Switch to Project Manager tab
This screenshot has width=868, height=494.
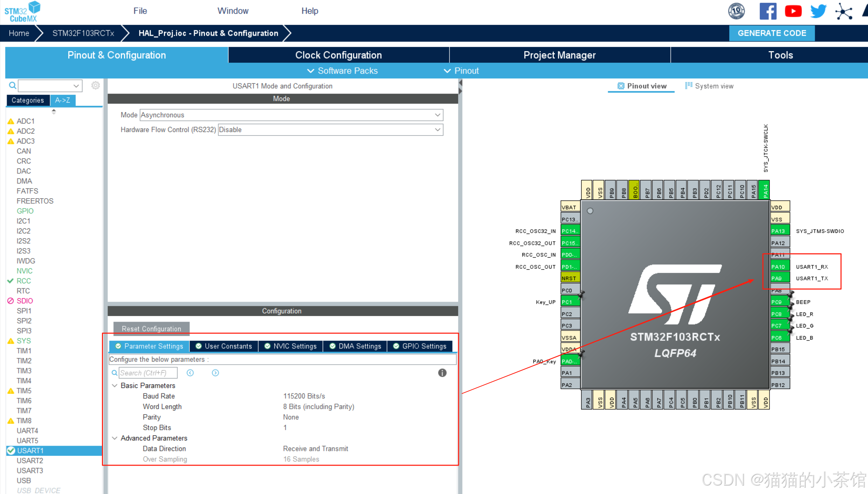(x=560, y=55)
